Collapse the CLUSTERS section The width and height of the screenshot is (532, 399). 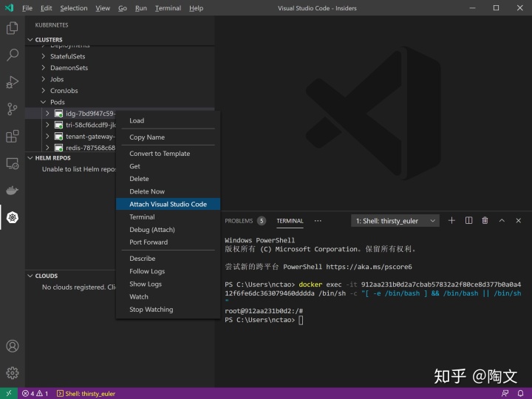(30, 40)
